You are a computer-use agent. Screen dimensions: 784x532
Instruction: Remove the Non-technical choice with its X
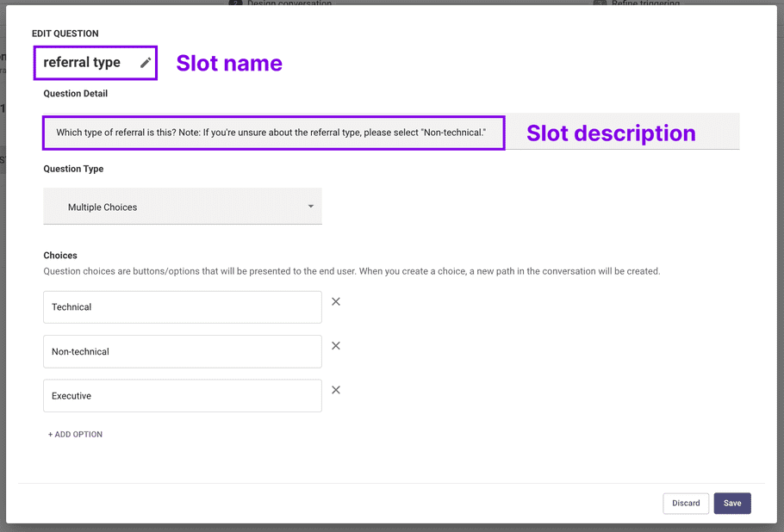click(336, 346)
